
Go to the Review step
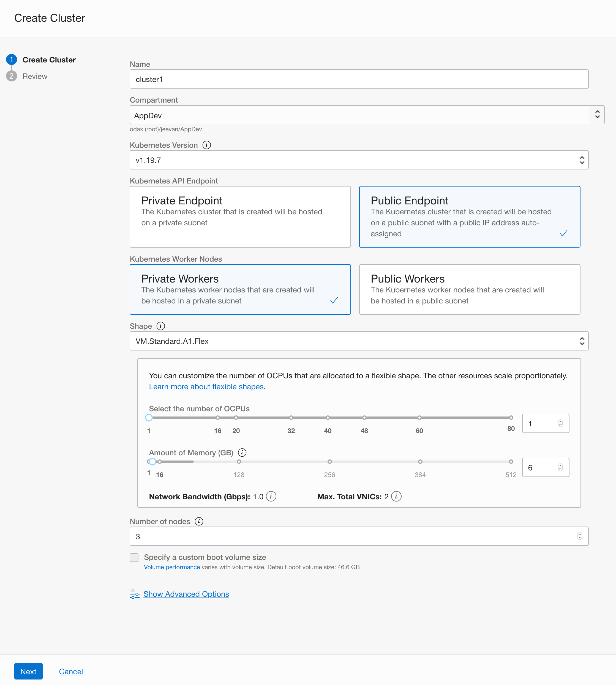pos(35,76)
